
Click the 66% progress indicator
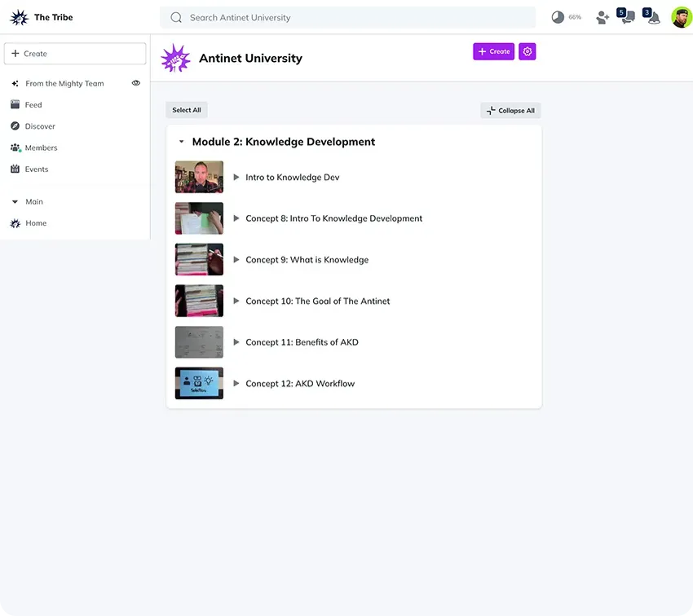coord(567,17)
